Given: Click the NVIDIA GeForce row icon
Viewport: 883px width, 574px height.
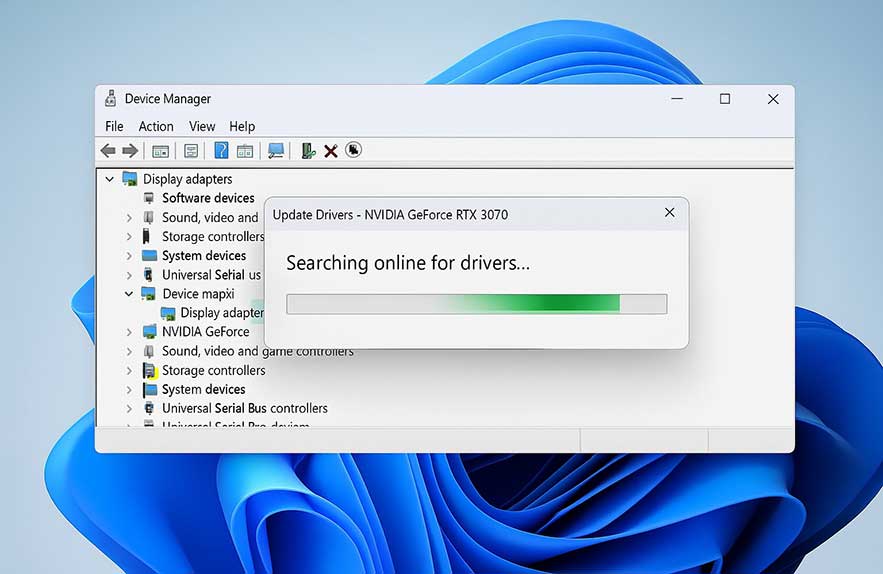Looking at the screenshot, I should coord(150,332).
